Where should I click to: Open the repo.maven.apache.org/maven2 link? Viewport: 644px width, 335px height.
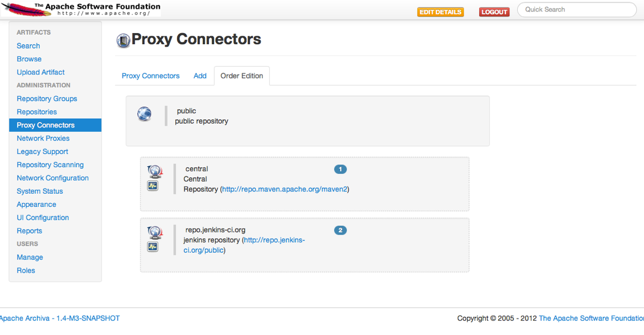coord(285,189)
